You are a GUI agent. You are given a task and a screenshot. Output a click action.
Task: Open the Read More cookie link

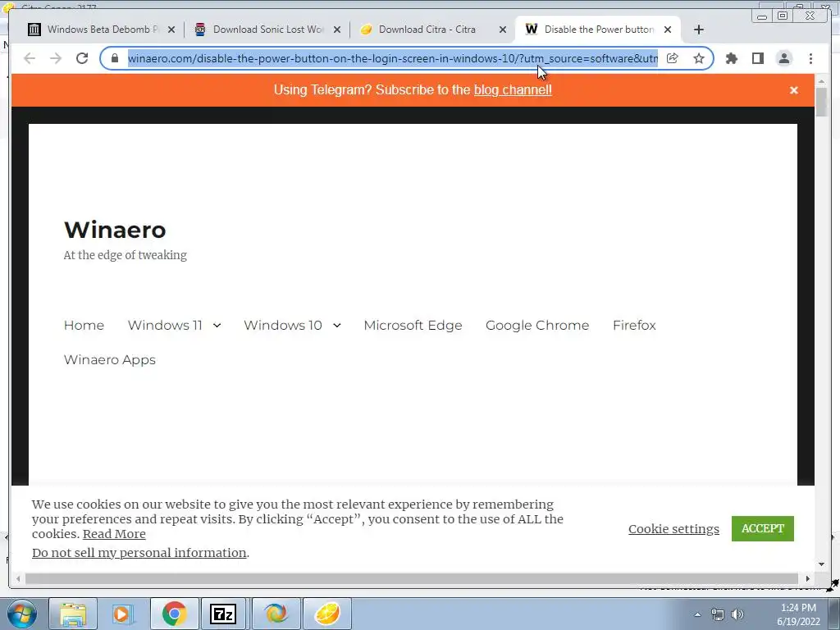point(114,534)
